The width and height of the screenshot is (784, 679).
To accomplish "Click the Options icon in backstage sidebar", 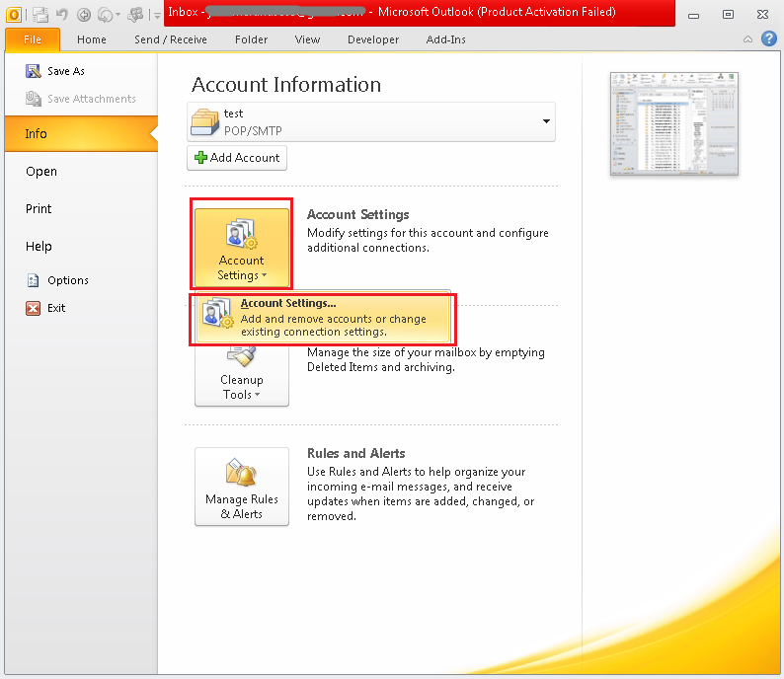I will tap(33, 280).
